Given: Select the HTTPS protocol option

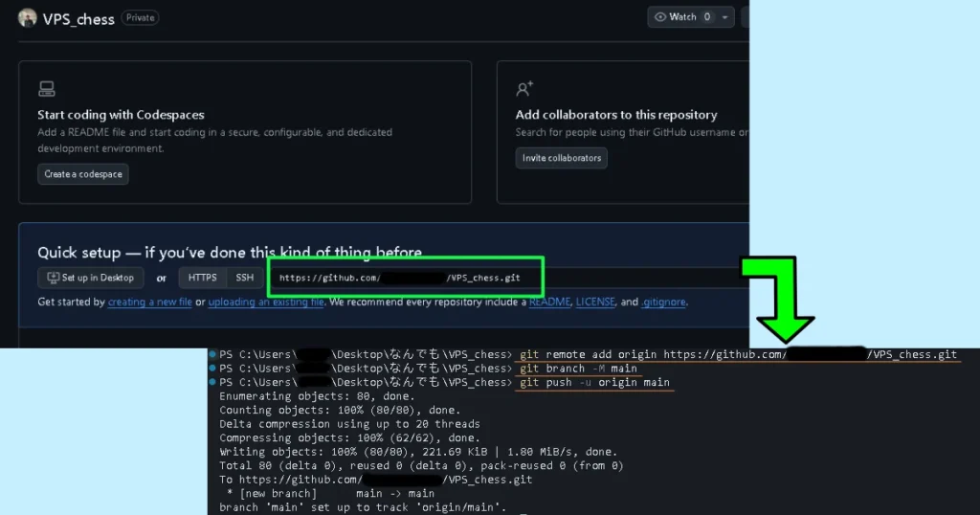Looking at the screenshot, I should point(203,278).
